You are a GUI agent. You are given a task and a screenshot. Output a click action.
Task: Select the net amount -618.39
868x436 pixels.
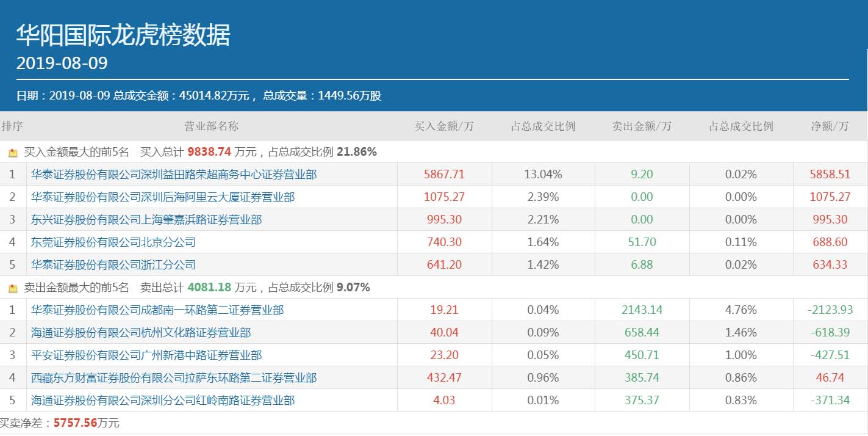tap(830, 333)
